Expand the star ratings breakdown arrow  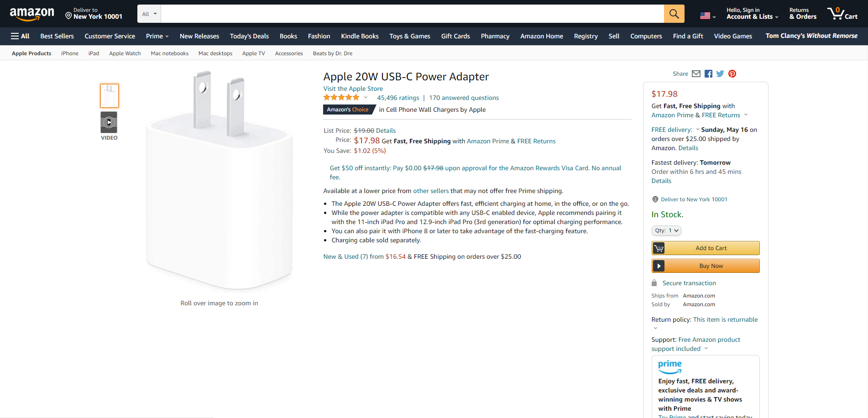click(366, 97)
